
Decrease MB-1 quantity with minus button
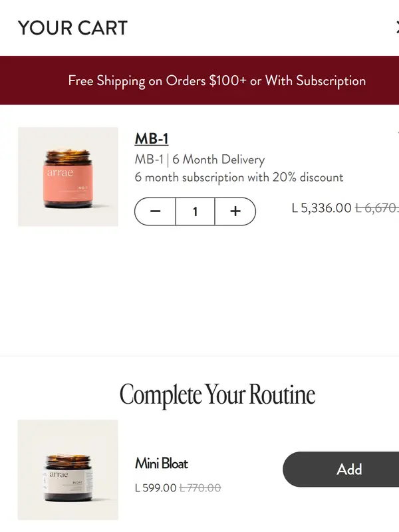(156, 211)
